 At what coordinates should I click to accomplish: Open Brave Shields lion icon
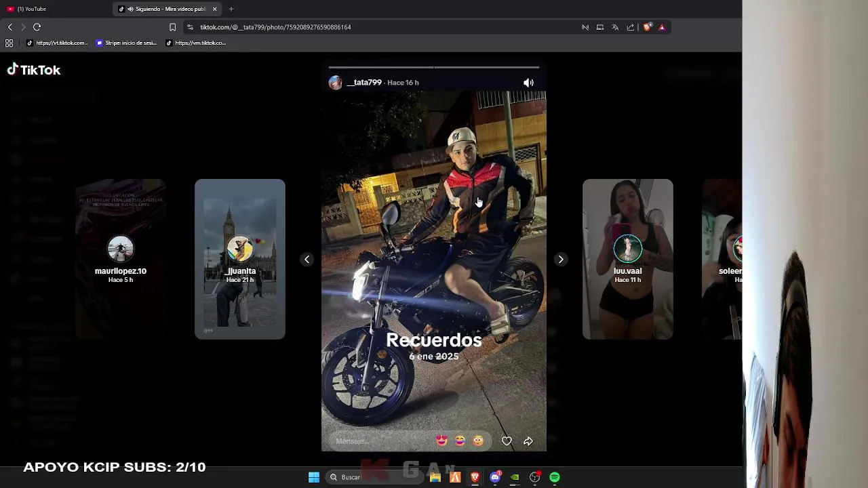click(647, 27)
